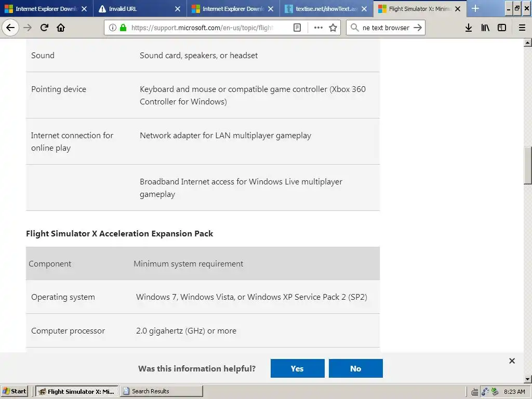The height and width of the screenshot is (399, 532).
Task: Click the search box containing 'ne text browser'
Action: point(386,28)
